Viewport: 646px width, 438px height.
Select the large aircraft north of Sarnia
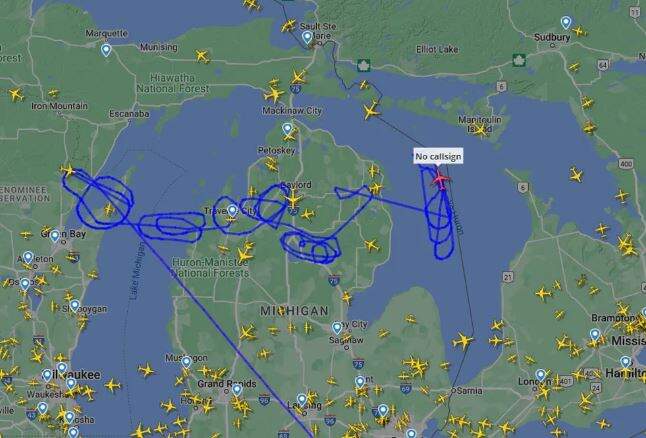pyautogui.click(x=463, y=341)
